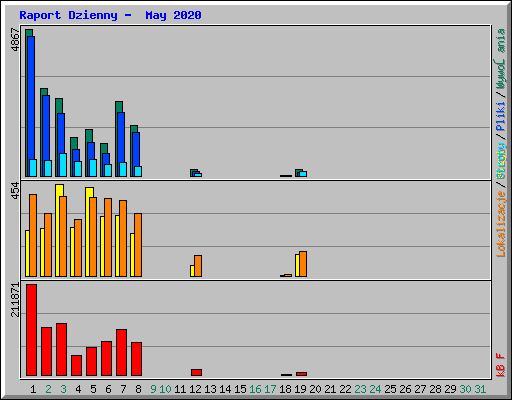Image resolution: width=512 pixels, height=400 pixels.
Task: Click the 211871 scale value
Action: (15, 300)
